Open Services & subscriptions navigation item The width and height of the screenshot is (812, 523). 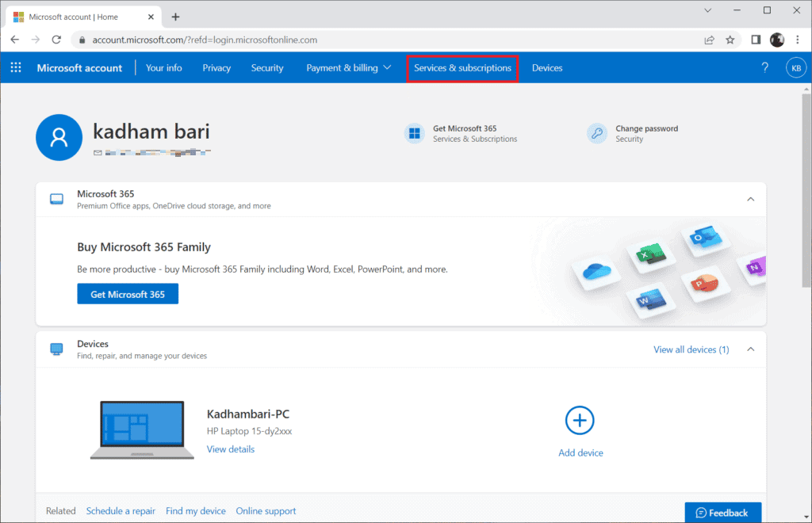[462, 68]
